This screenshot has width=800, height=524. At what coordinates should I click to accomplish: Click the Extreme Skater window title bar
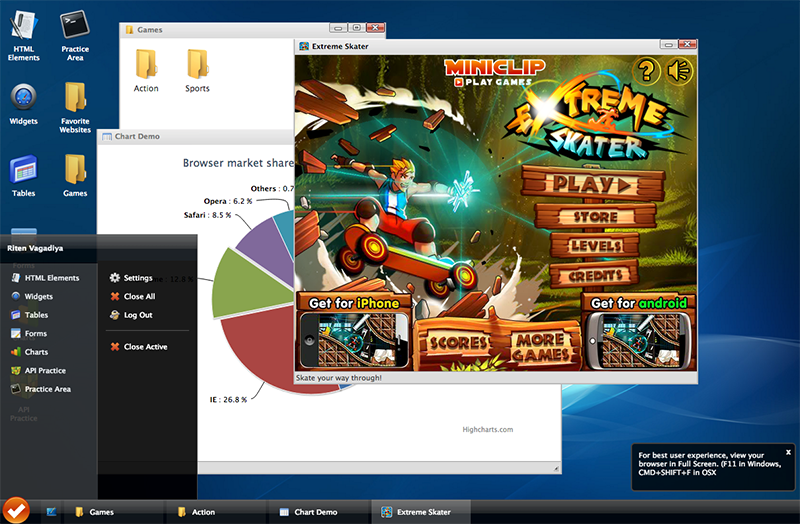[x=477, y=46]
